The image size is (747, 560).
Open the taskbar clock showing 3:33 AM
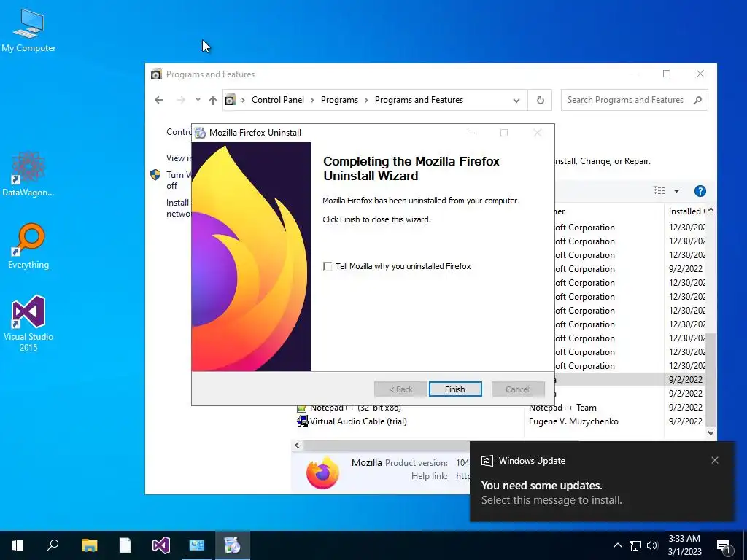pyautogui.click(x=684, y=545)
